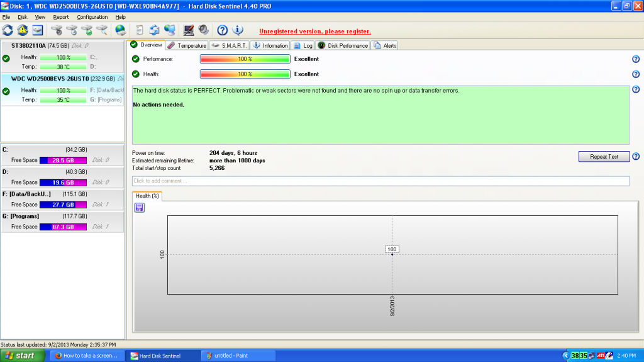Switch to the Alerts tab
The height and width of the screenshot is (362, 644).
(x=385, y=46)
